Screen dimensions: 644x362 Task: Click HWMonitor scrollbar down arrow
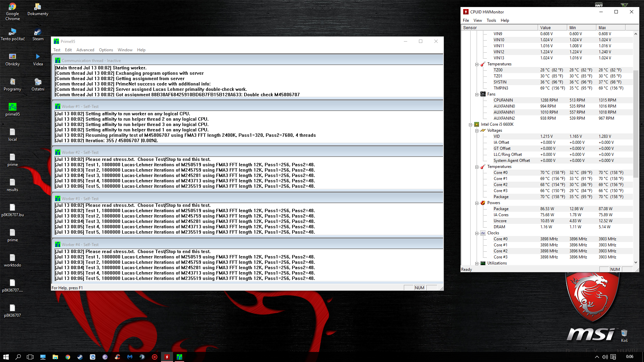pyautogui.click(x=636, y=263)
